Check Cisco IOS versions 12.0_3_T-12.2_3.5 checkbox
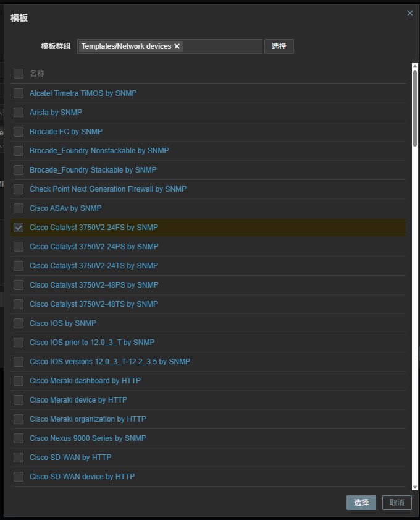Image resolution: width=420 pixels, height=520 pixels. 19,362
